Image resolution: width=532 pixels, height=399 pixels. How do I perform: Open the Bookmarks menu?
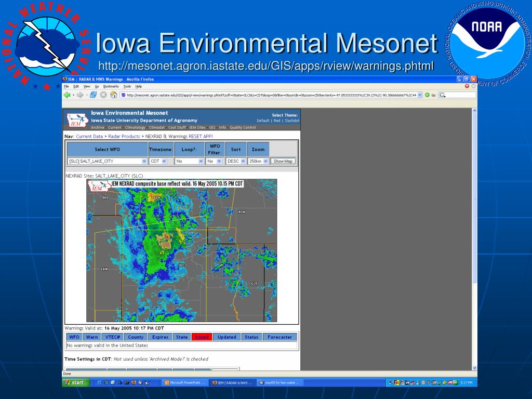(x=111, y=87)
